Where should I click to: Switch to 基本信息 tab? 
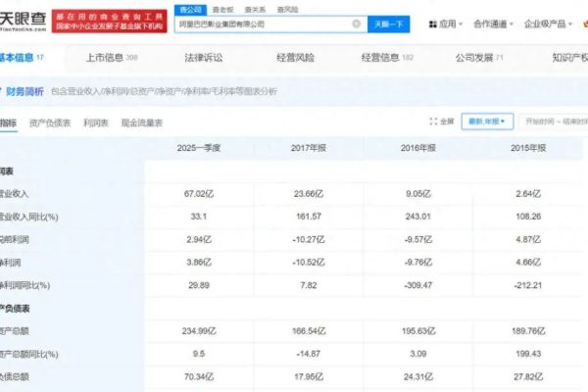coord(22,58)
